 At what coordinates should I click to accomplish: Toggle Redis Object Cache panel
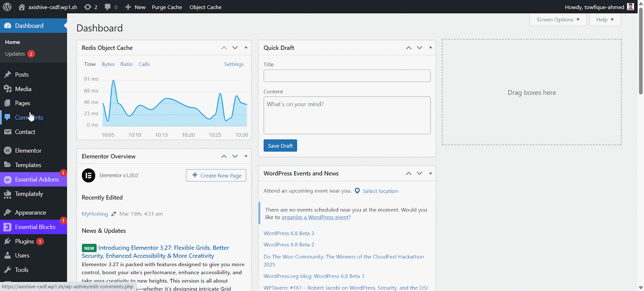tap(246, 47)
